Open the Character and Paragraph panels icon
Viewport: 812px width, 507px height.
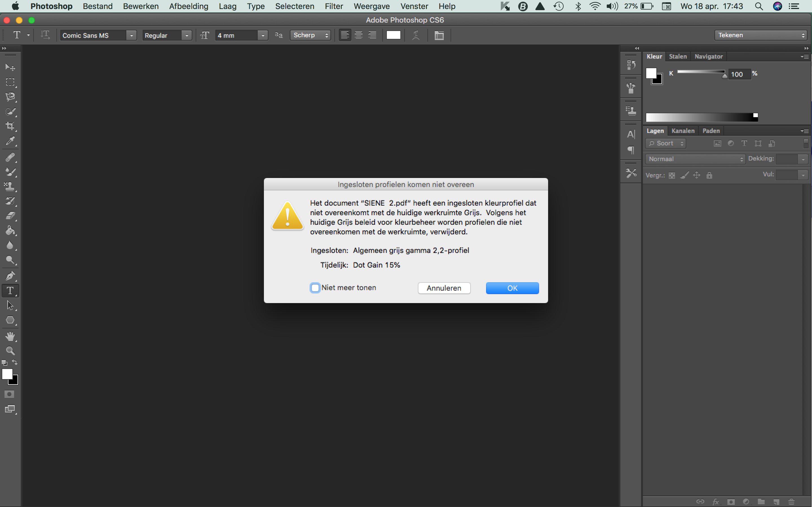pos(439,35)
